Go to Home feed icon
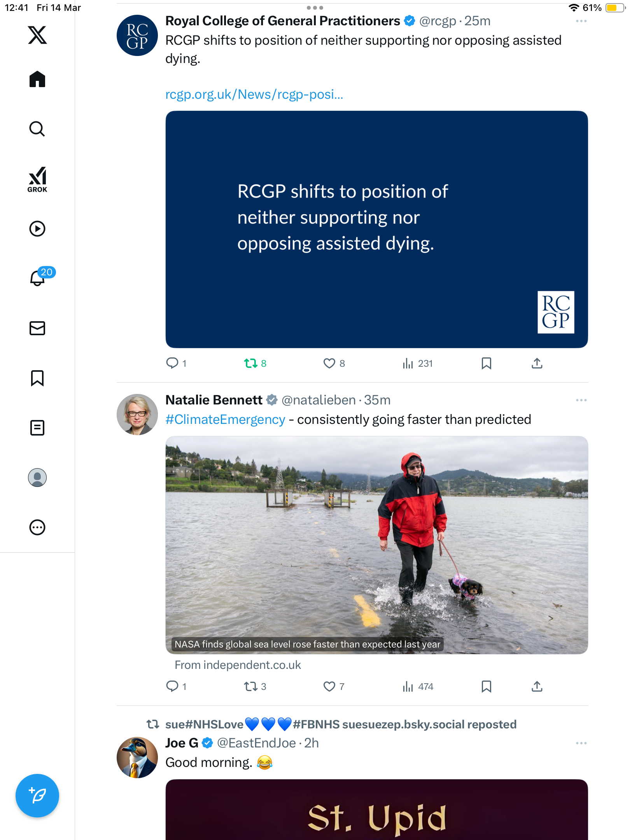The width and height of the screenshot is (630, 840). pos(37,79)
